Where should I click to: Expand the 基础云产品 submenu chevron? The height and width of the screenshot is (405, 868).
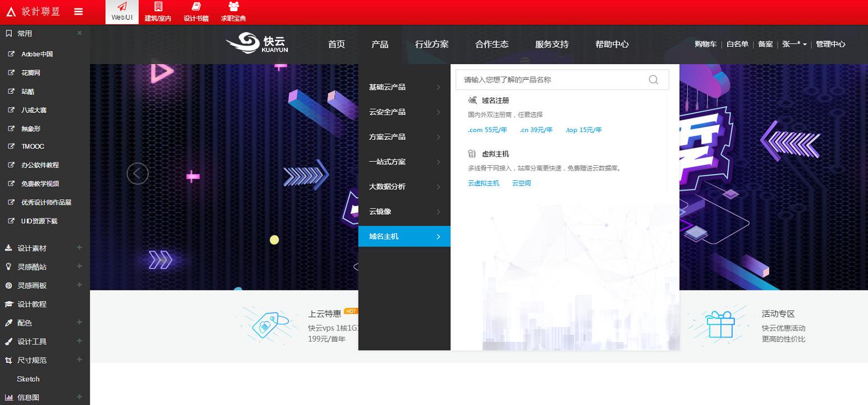point(439,87)
